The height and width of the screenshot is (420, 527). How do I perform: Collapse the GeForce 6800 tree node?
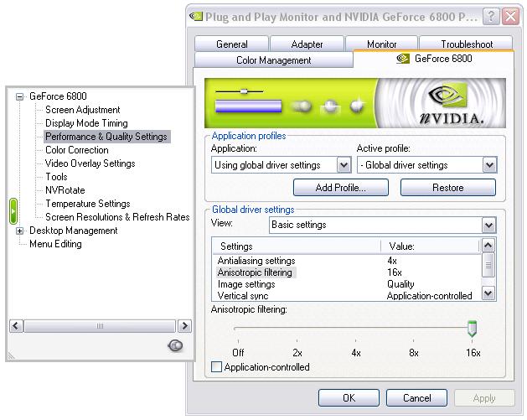click(x=19, y=96)
